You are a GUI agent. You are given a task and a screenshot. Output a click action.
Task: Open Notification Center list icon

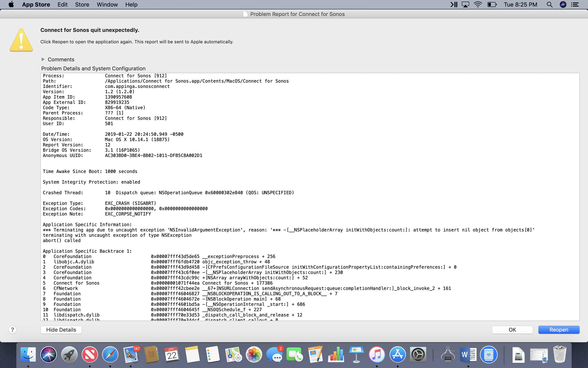coord(575,4)
